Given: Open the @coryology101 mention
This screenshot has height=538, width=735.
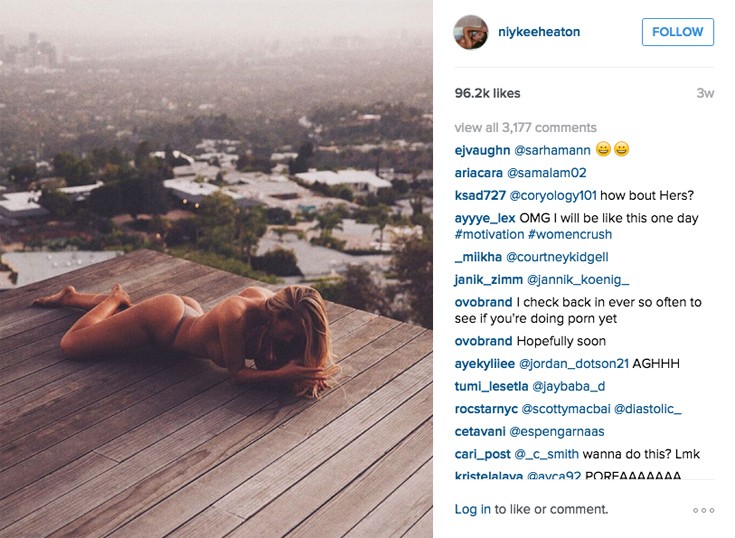Looking at the screenshot, I should [553, 195].
